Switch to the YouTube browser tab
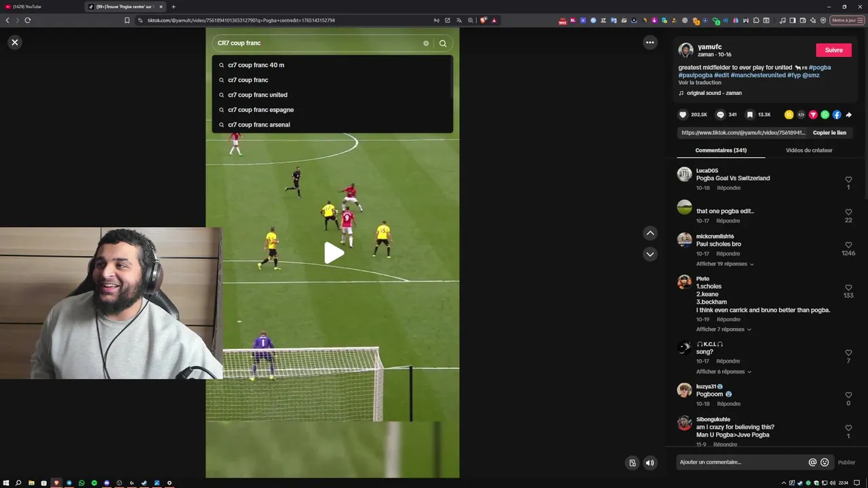This screenshot has height=488, width=868. pos(41,7)
